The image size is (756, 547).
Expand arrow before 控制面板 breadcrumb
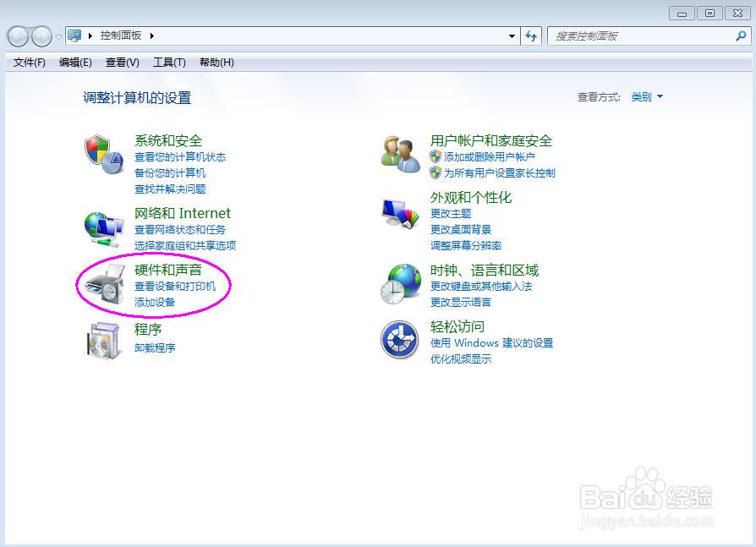coord(90,36)
